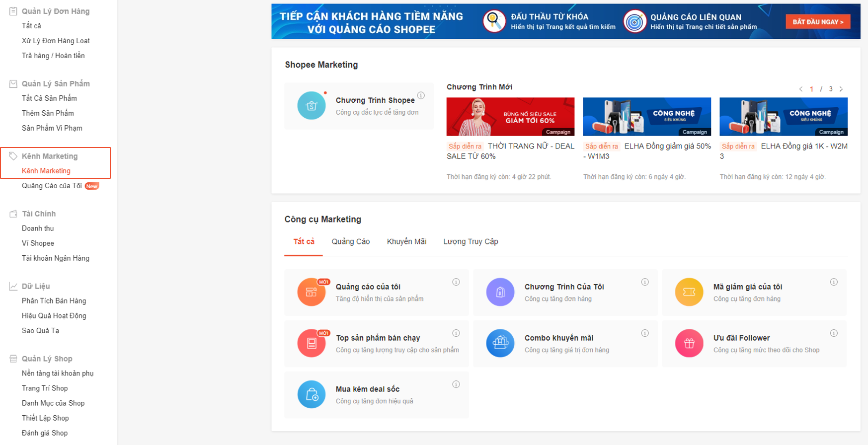Screen dimensions: 868x445
Task: Switch to the Quảng Cáo tab
Action: tap(351, 242)
